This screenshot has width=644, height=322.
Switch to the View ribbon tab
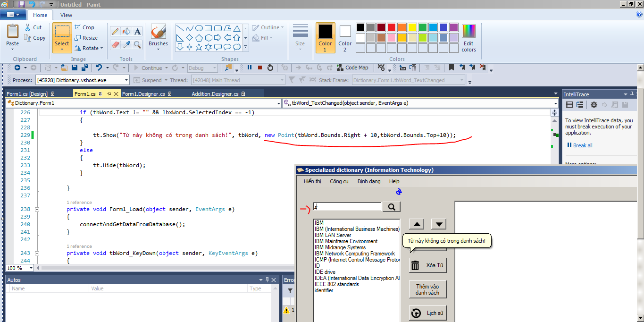66,15
